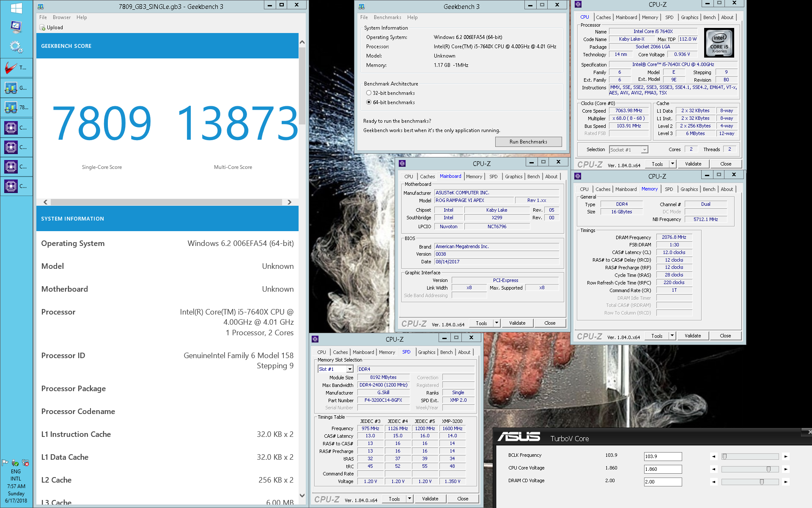Switch to Caches tab in CPU-Z CPU window
The image size is (812, 508).
(603, 17)
